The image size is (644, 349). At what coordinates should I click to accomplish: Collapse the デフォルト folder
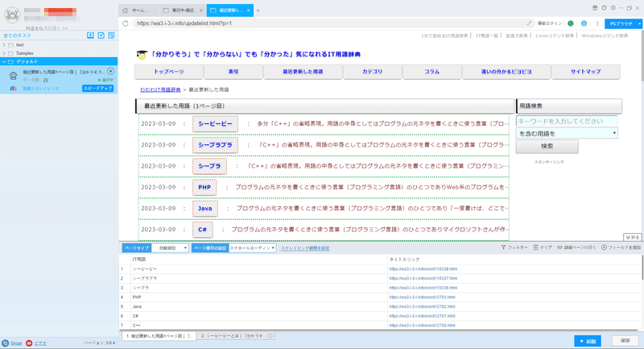pyautogui.click(x=4, y=62)
